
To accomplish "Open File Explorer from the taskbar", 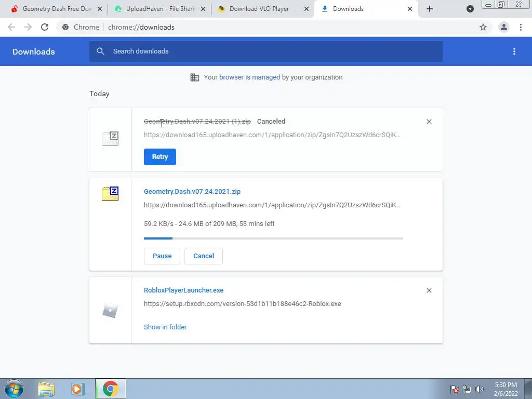I will 46,389.
